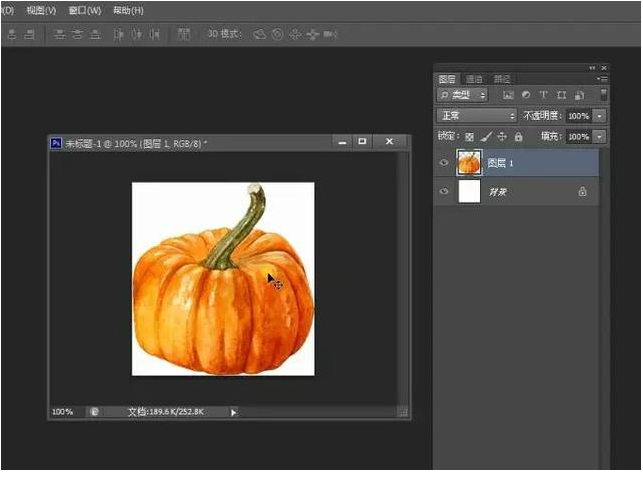643x479 pixels.
Task: Close the 未标题-1 document window
Action: (390, 141)
